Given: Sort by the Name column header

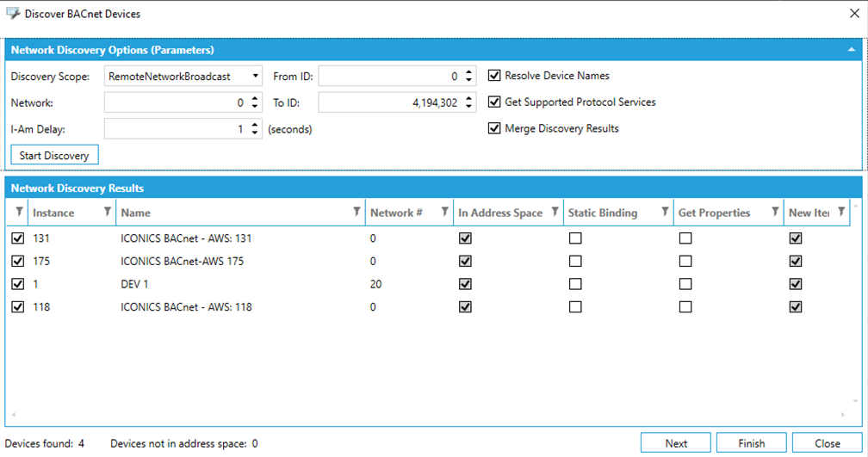Looking at the screenshot, I should point(232,213).
